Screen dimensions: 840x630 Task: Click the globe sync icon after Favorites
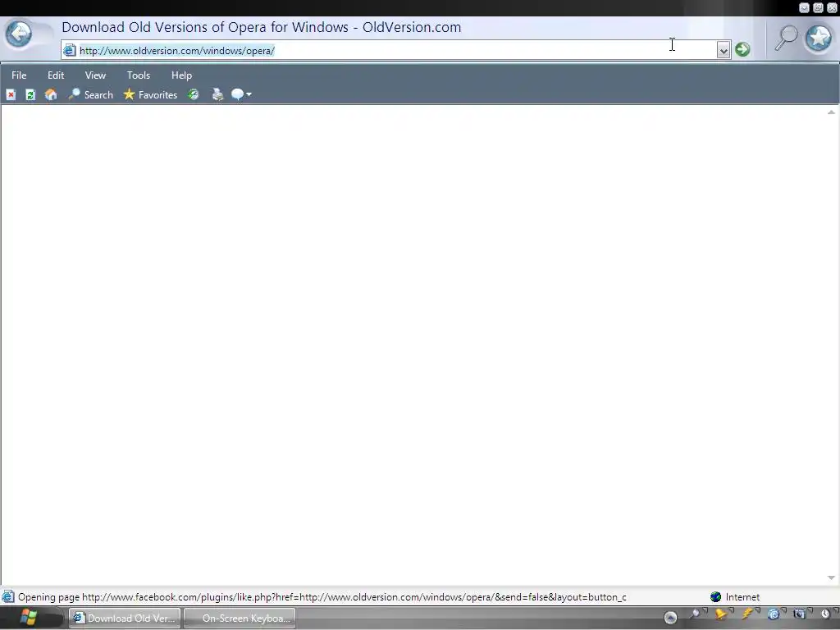coord(194,94)
